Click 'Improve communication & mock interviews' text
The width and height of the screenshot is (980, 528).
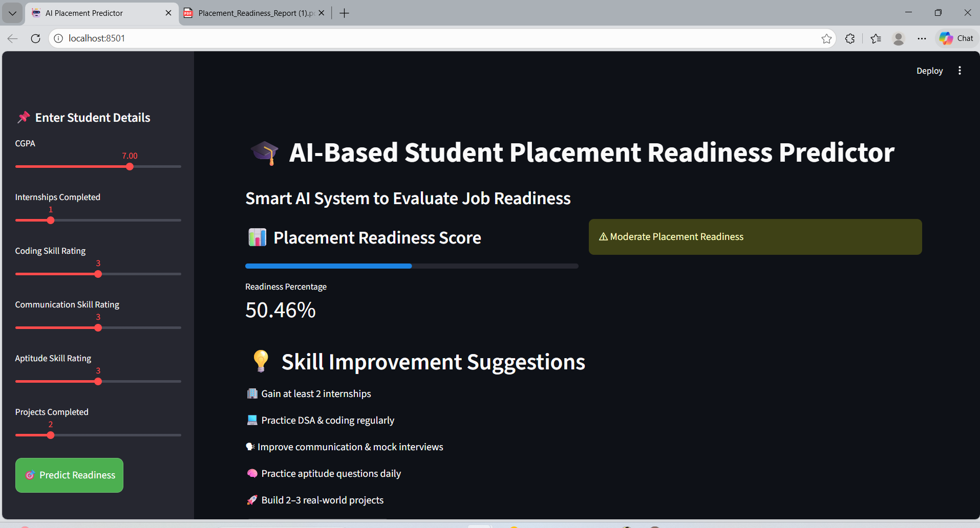coord(350,447)
